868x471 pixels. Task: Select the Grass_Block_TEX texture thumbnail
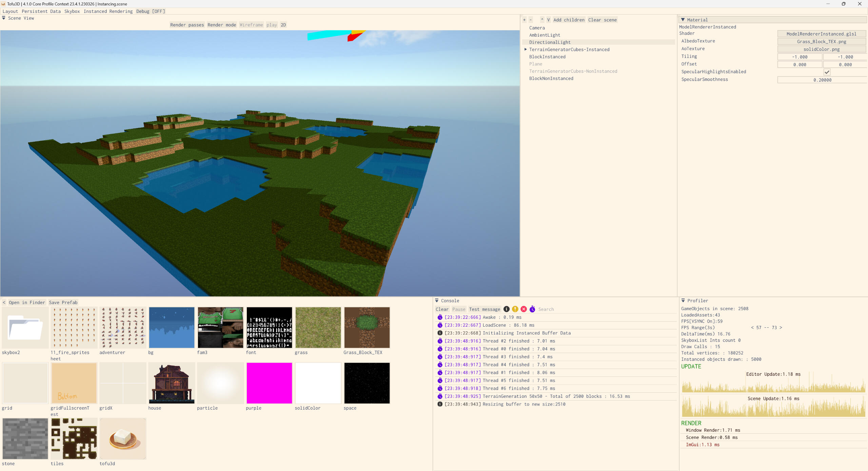367,328
